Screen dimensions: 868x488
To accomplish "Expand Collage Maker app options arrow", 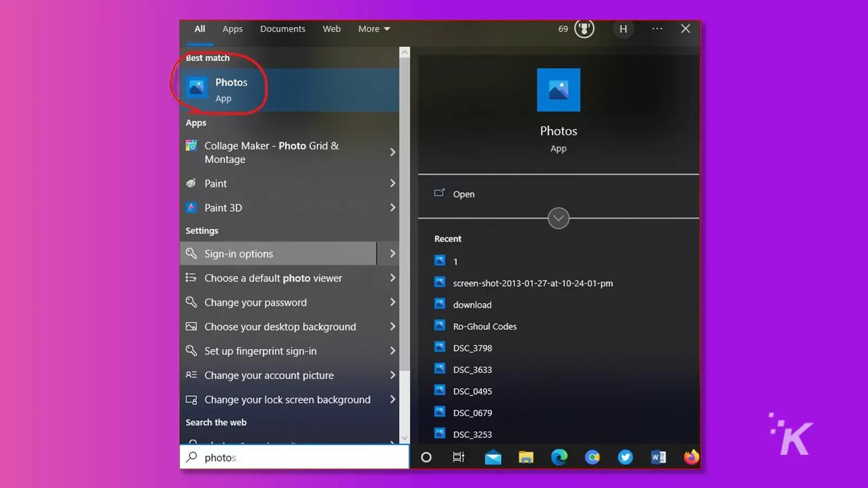I will tap(393, 152).
